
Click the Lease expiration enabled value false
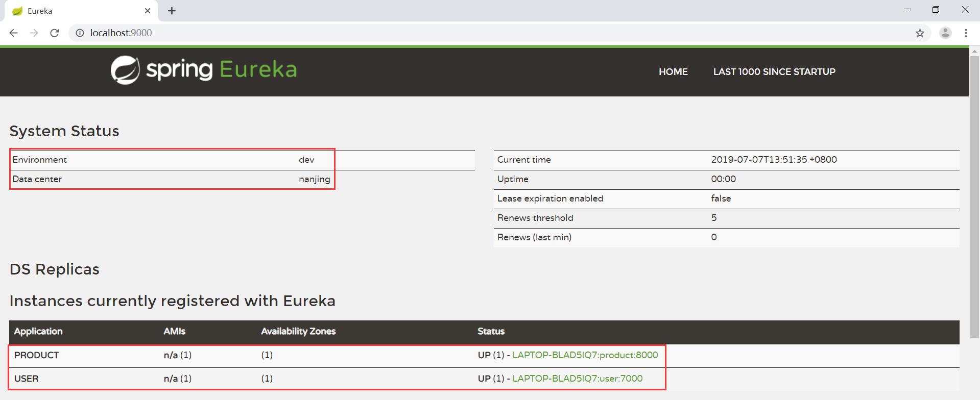721,198
